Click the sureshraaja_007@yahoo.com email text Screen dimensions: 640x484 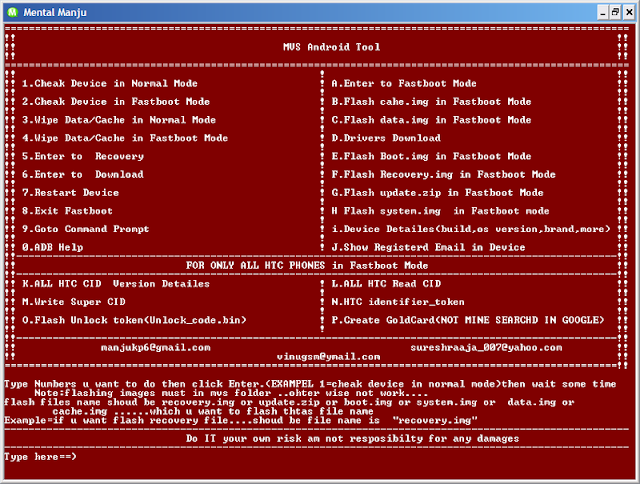(486, 348)
